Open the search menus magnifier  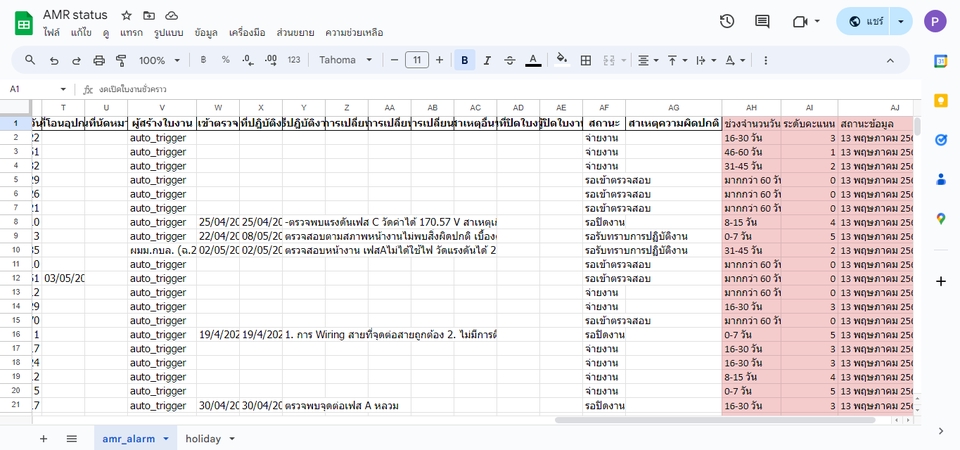point(30,60)
